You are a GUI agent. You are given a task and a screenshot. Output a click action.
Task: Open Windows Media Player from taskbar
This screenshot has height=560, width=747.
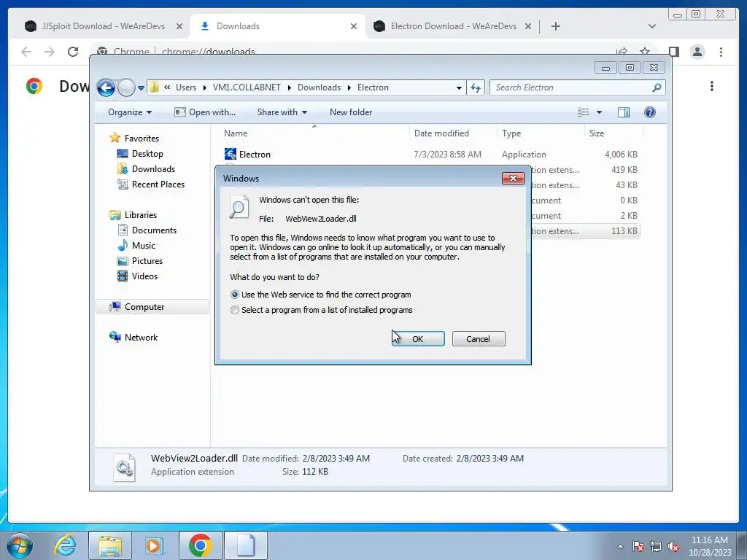tap(154, 545)
